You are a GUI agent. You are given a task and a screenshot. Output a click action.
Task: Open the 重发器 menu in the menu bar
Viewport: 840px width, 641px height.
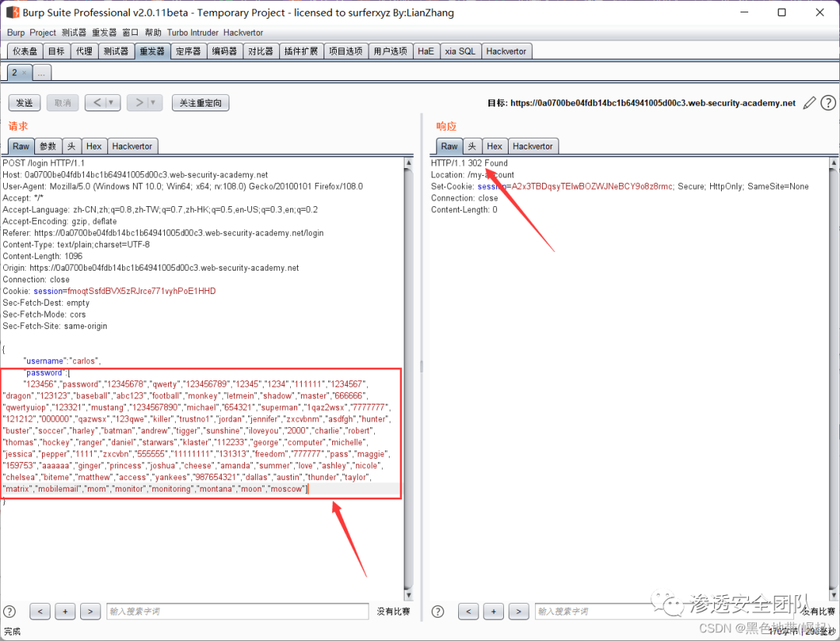pos(104,33)
